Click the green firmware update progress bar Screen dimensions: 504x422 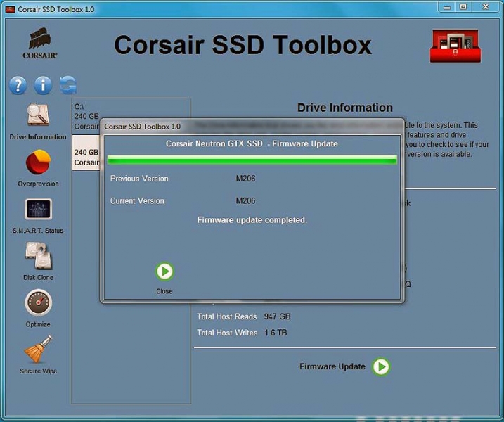tap(252, 160)
